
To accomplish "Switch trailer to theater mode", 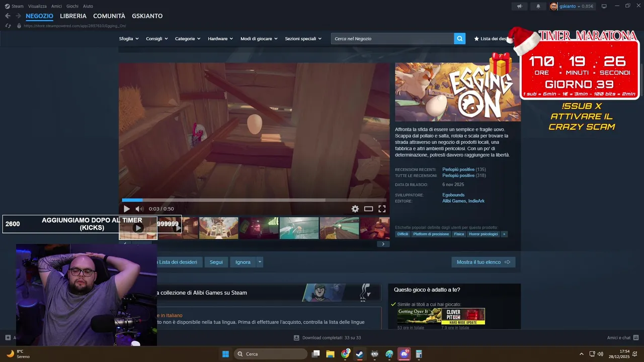I will coord(369,209).
